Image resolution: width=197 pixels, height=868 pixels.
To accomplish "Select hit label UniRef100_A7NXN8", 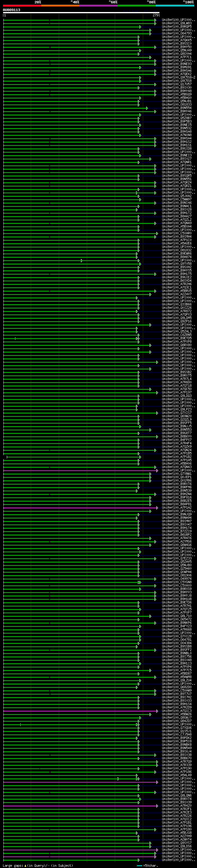I will [177, 135].
